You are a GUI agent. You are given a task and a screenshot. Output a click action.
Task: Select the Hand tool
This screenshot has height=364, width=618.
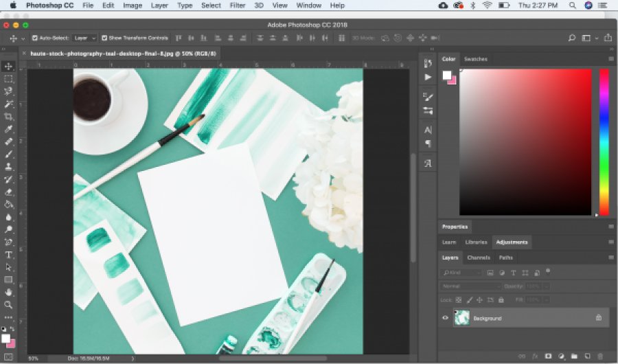click(8, 292)
